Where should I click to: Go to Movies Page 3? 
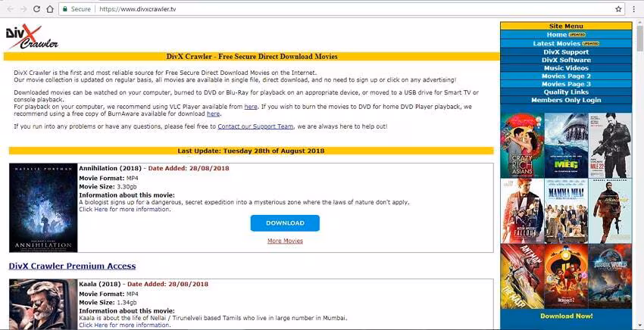[566, 84]
